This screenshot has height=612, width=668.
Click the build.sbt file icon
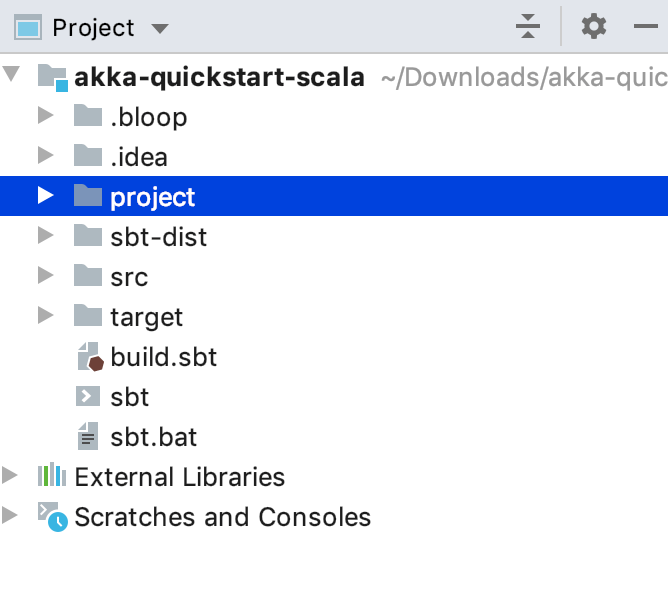90,357
